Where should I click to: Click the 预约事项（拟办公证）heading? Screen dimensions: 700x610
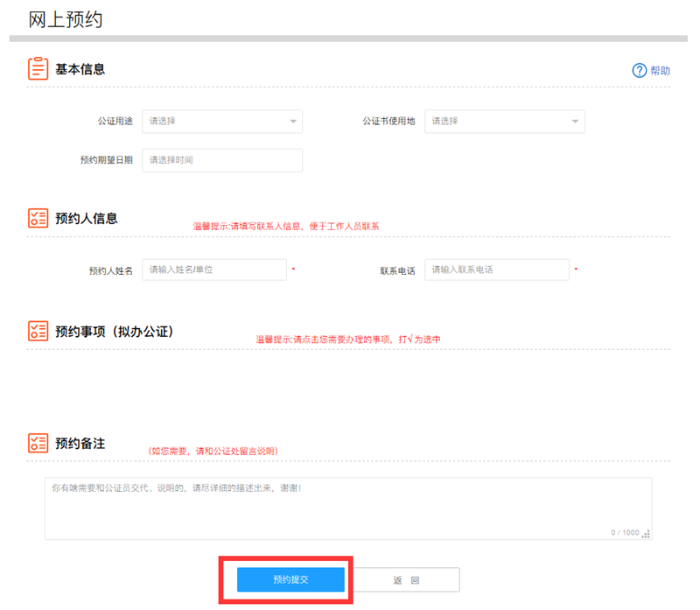[x=115, y=332]
